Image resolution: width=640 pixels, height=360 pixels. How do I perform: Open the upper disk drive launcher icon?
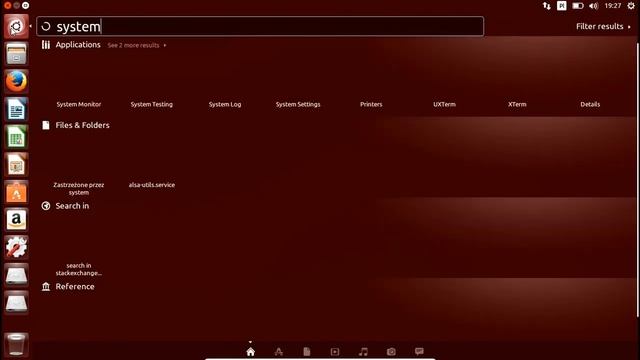point(16,275)
